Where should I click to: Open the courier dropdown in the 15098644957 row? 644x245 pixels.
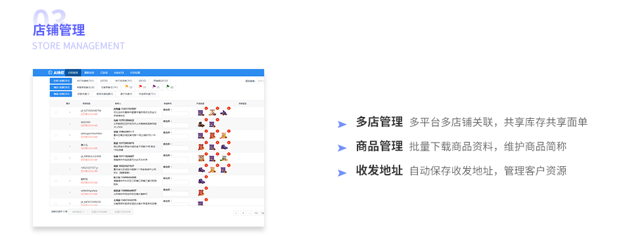[168, 190]
